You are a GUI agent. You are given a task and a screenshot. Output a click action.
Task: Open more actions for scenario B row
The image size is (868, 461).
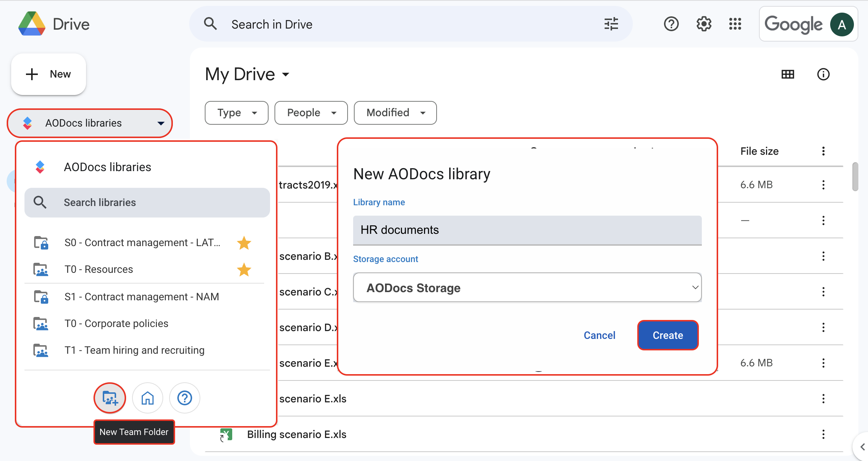[823, 256]
